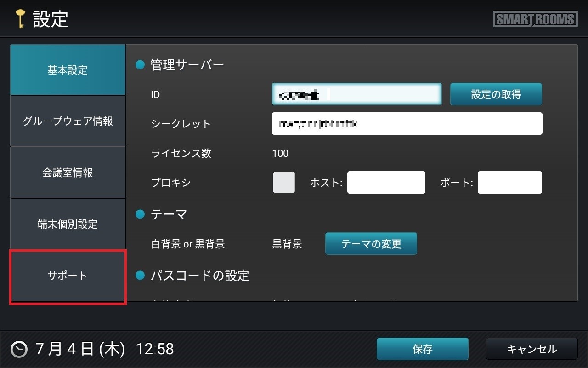Focus the ID input field
Screen dimensions: 588x368
(x=356, y=94)
